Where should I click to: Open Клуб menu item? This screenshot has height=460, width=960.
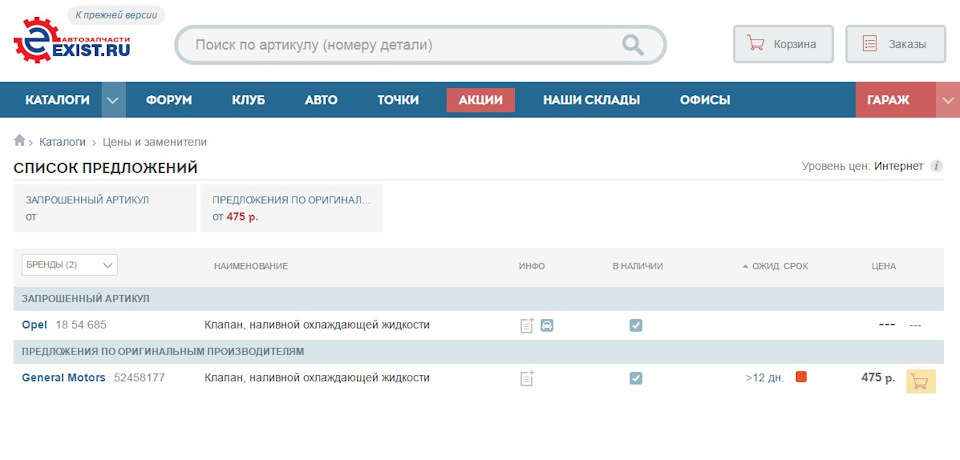249,100
